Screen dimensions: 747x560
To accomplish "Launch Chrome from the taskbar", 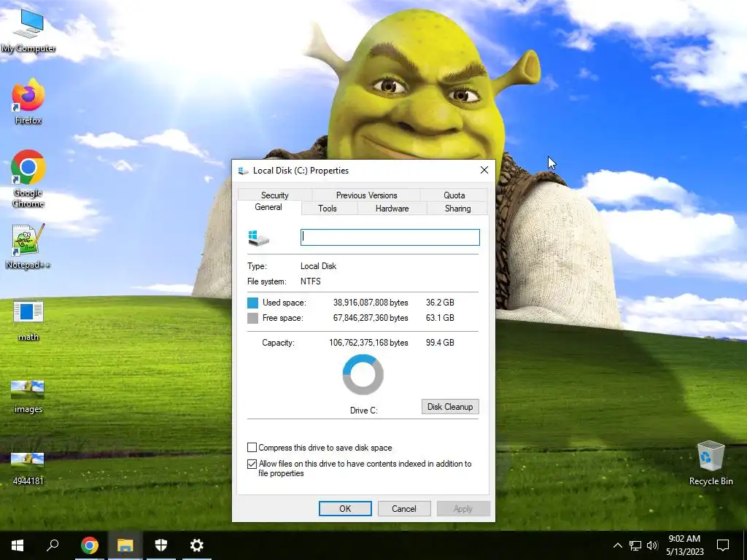I will click(89, 545).
